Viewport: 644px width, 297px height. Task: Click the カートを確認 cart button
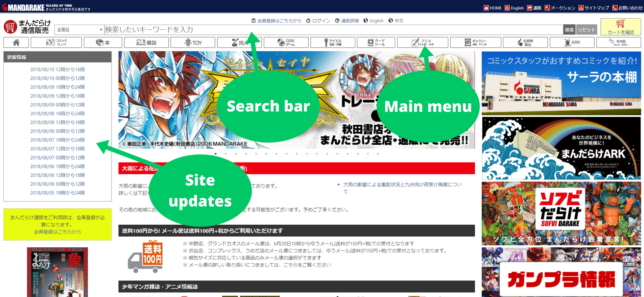[x=621, y=27]
